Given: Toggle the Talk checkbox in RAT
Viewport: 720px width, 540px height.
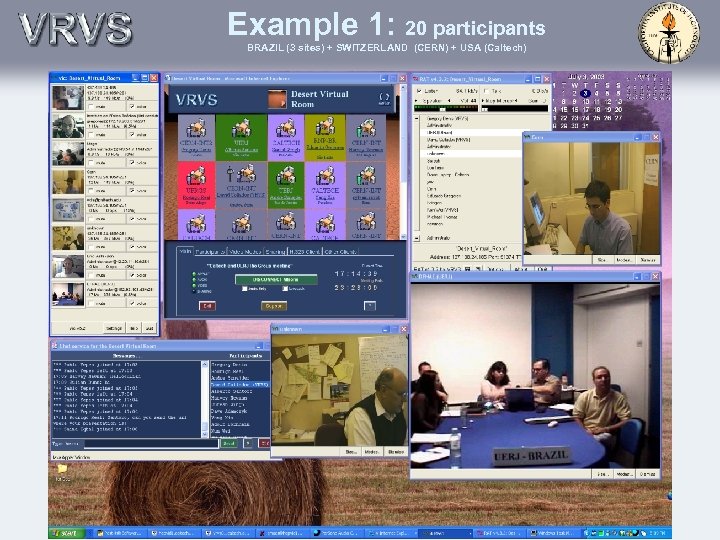Looking at the screenshot, I should (x=486, y=91).
